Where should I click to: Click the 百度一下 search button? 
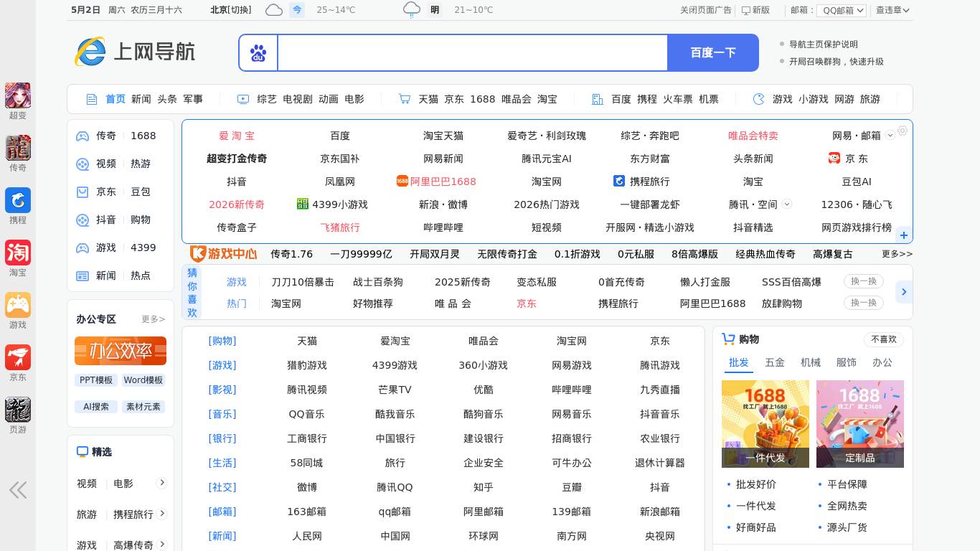tap(713, 52)
